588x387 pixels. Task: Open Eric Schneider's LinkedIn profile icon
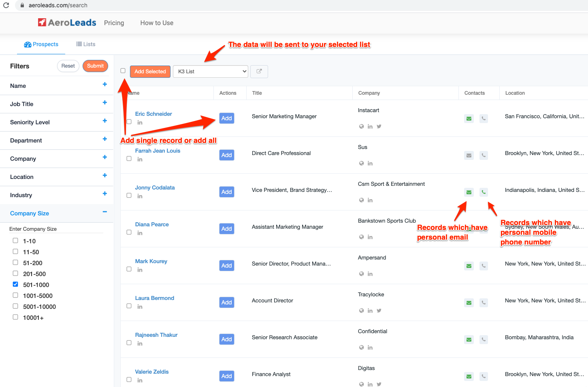point(140,123)
